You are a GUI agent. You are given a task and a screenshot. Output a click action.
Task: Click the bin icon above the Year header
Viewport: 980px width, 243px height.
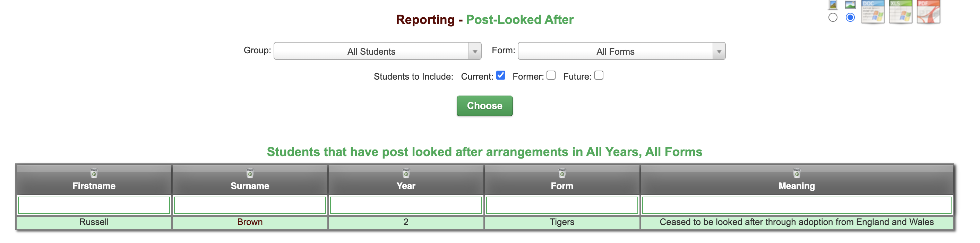pyautogui.click(x=406, y=173)
